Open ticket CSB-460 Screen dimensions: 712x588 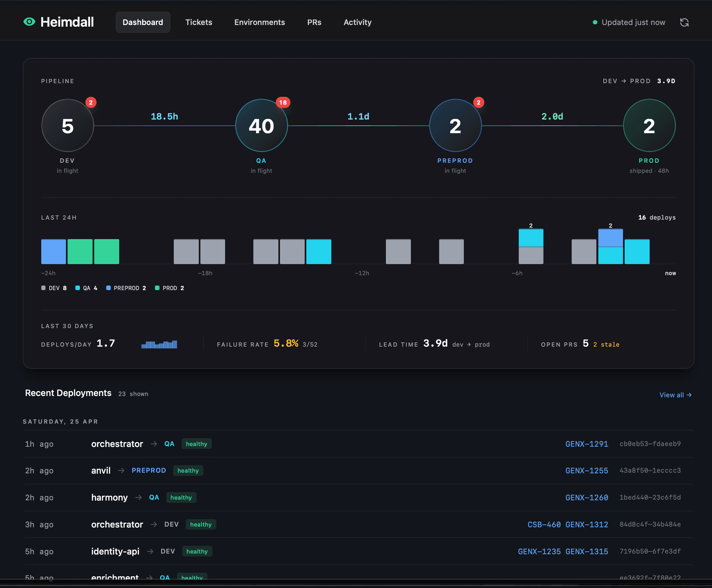(544, 524)
